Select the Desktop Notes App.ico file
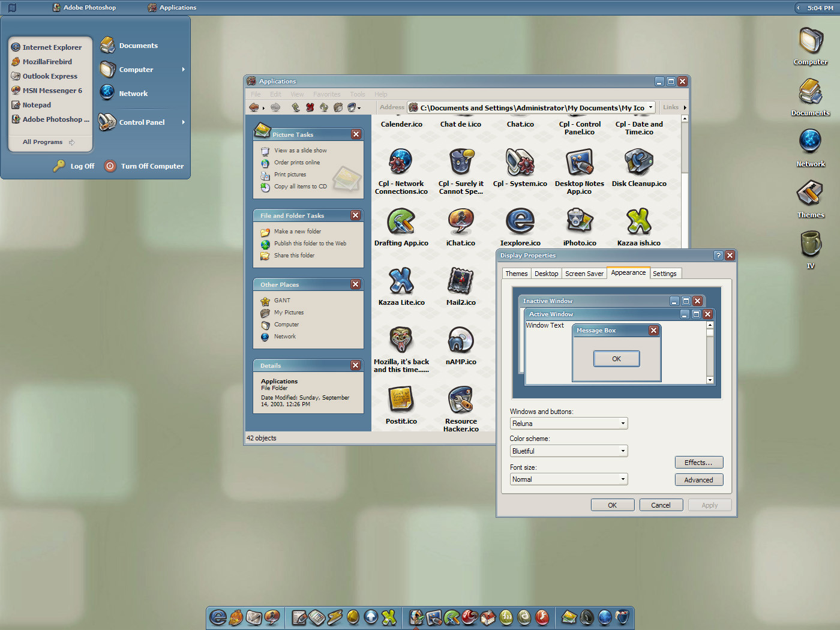 (579, 172)
